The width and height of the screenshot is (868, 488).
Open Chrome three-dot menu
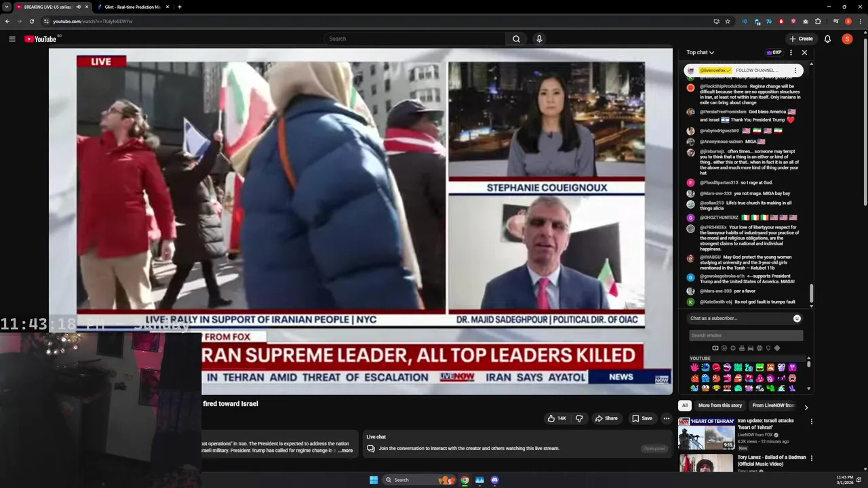[860, 21]
